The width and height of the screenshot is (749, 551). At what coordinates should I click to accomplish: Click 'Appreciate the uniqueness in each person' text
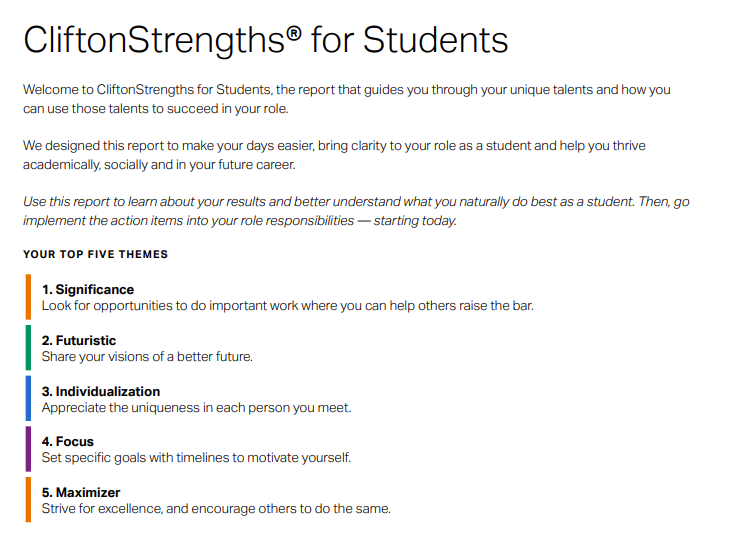click(196, 408)
